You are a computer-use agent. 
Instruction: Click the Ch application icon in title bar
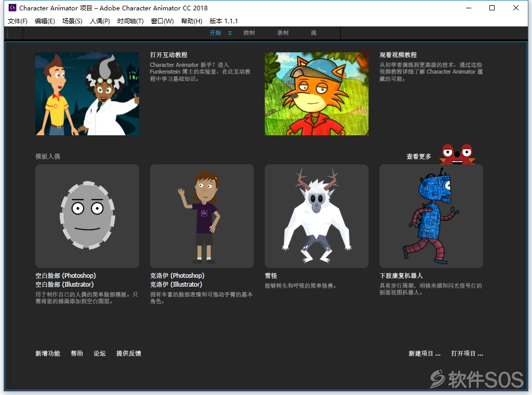[12, 7]
